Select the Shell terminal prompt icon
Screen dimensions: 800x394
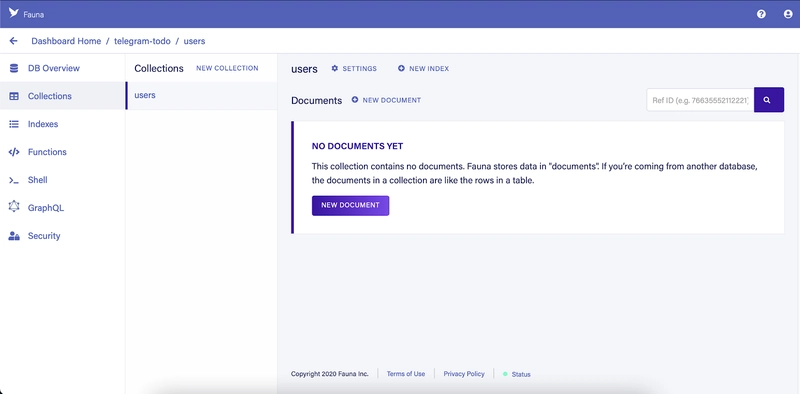[x=14, y=180]
